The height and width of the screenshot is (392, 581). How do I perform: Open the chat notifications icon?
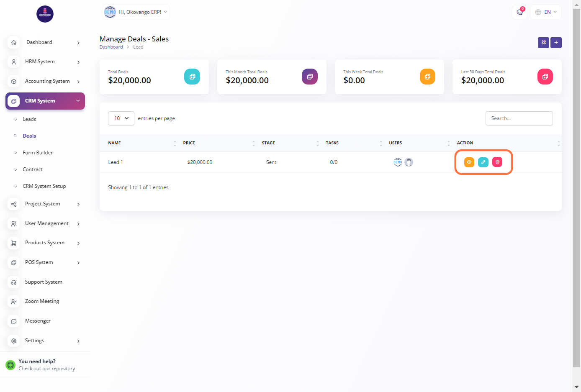[x=519, y=12]
